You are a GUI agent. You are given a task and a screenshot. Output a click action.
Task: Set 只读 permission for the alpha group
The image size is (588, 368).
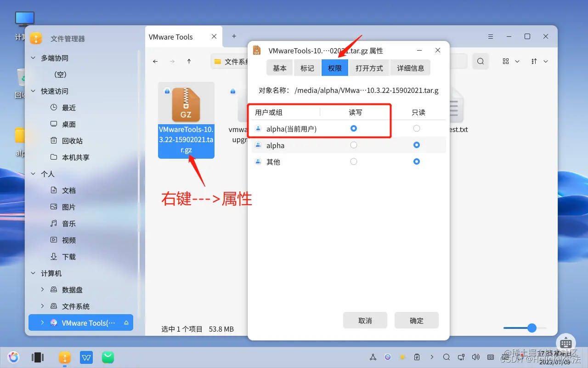416,145
